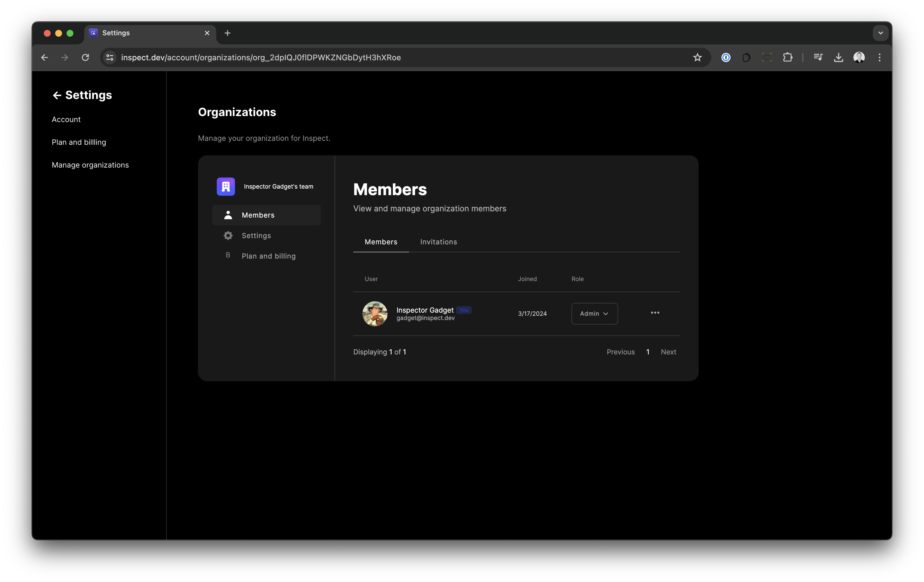Click Inspector Gadget's team building icon
The width and height of the screenshot is (924, 582).
click(x=226, y=186)
